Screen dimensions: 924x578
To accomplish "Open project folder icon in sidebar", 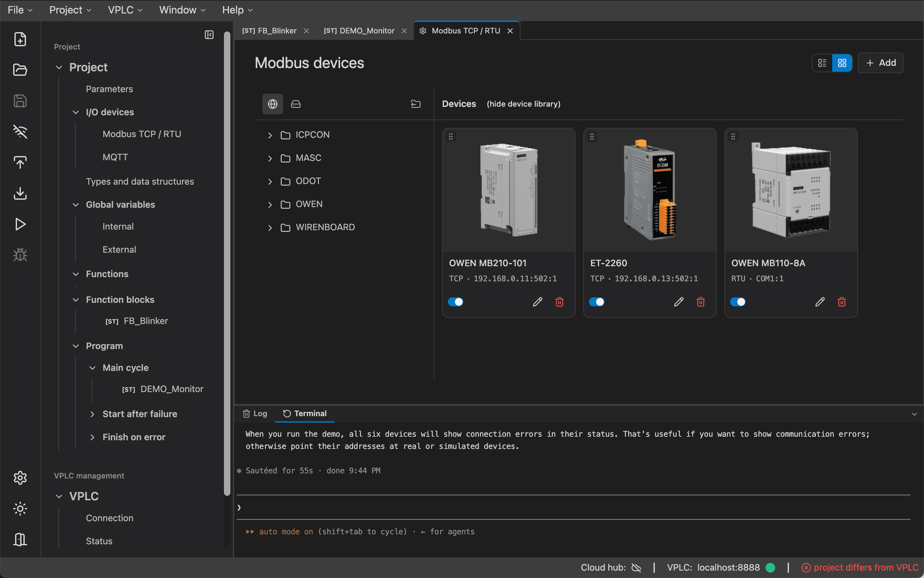I will (20, 70).
